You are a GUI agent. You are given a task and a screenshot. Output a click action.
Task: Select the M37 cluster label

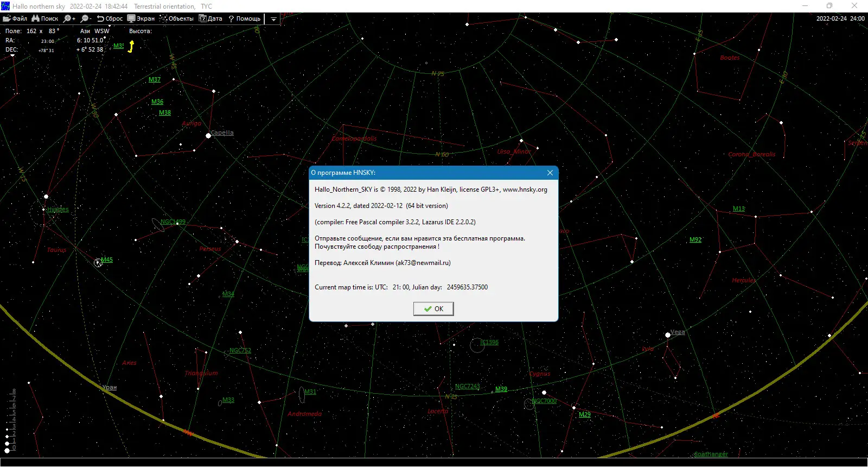(155, 79)
